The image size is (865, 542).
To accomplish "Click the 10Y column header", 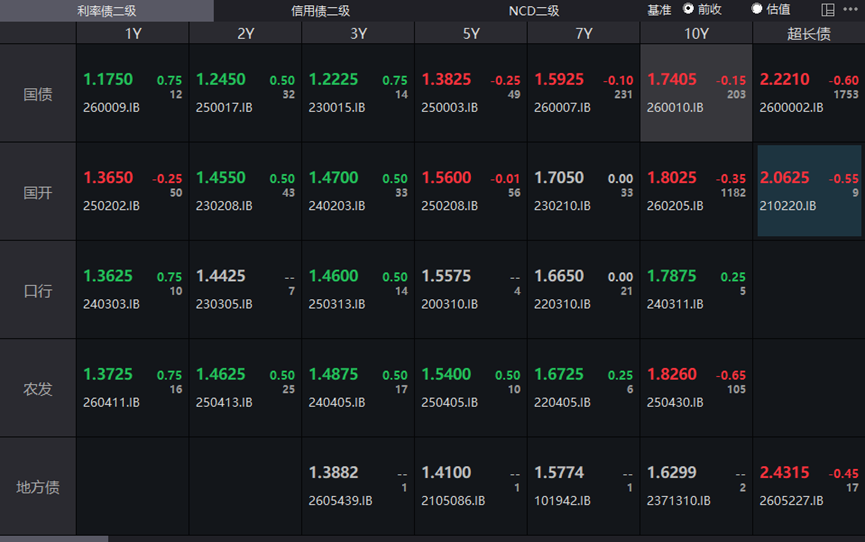I will coord(696,34).
